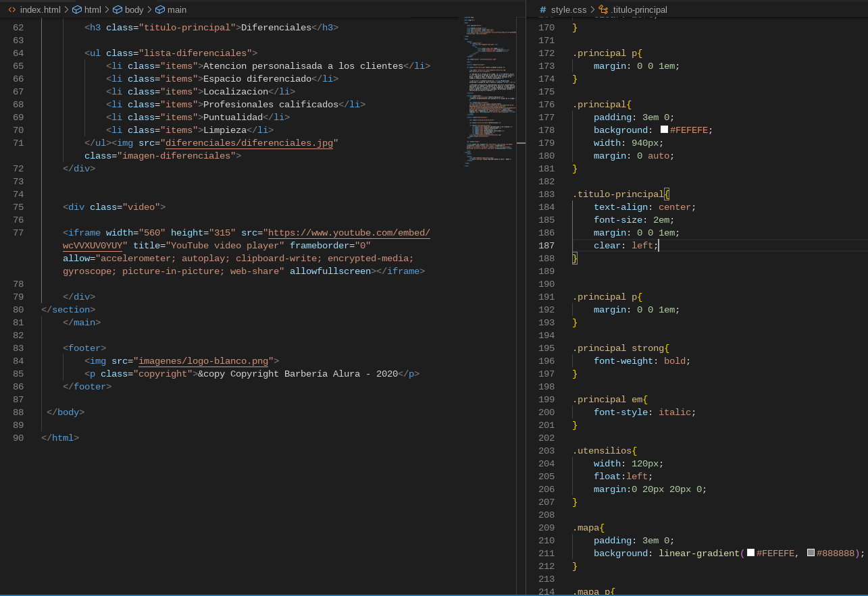Follow the imagenes/logo-blanco.png src link
Viewport: 868px width, 596px height.
(x=203, y=361)
